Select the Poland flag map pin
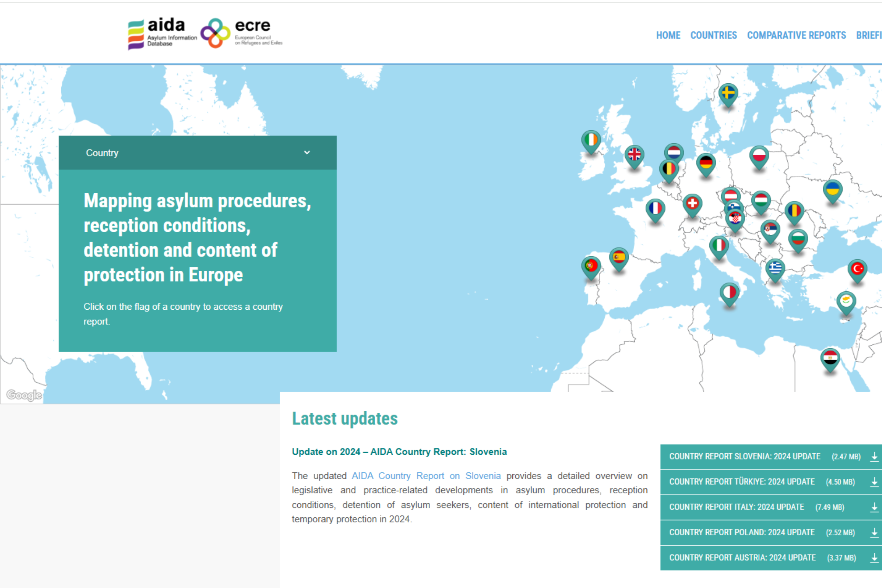The image size is (882, 588). [759, 155]
